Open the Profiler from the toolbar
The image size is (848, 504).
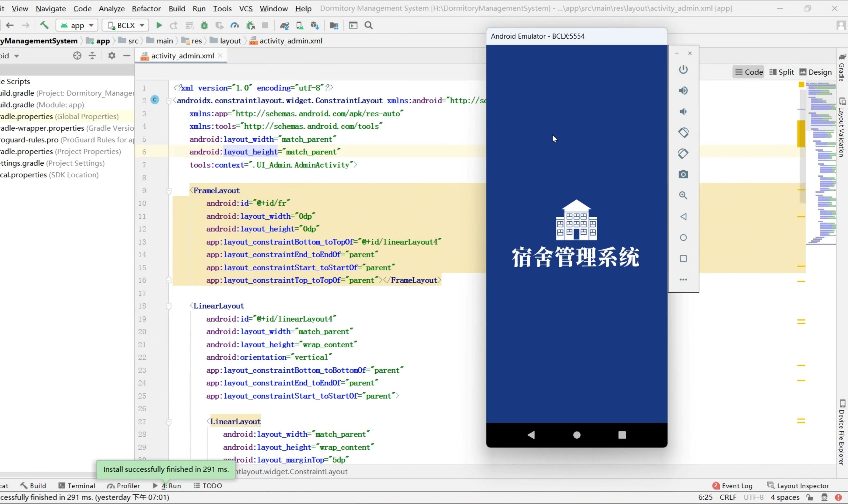235,25
